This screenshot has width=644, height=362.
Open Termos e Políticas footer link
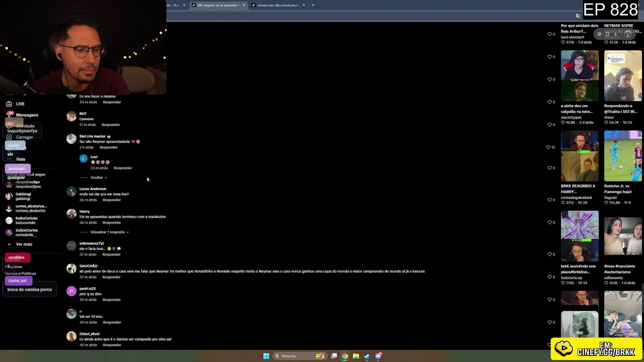(x=21, y=274)
